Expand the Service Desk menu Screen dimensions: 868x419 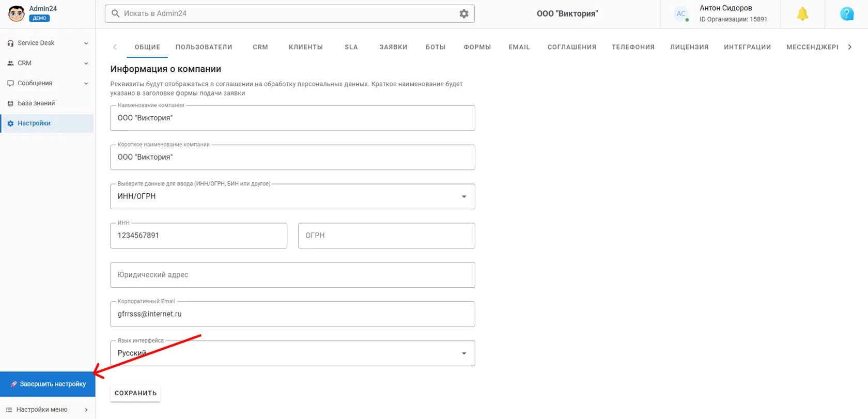point(48,43)
